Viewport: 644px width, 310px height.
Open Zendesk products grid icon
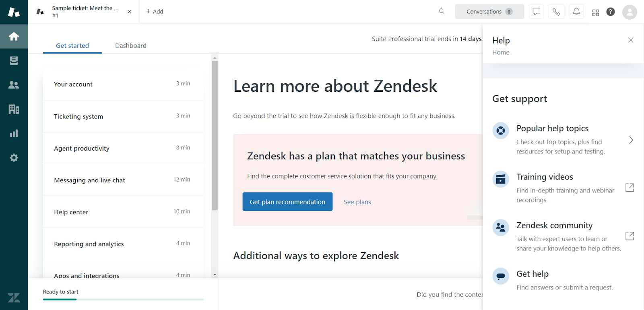pos(596,12)
